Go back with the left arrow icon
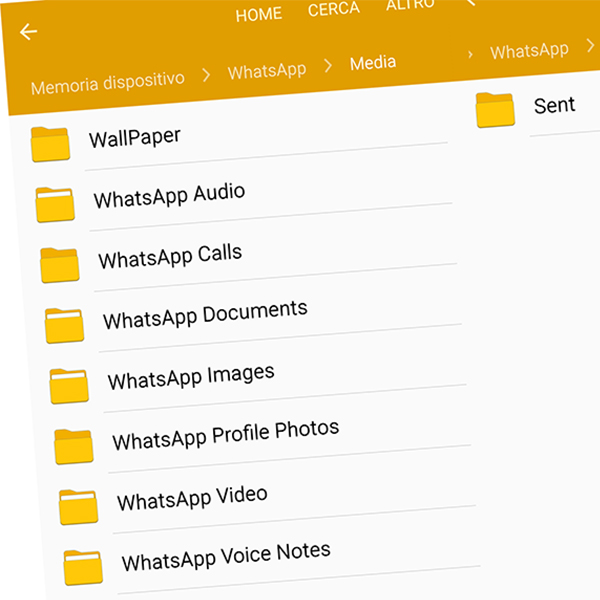 pyautogui.click(x=28, y=31)
